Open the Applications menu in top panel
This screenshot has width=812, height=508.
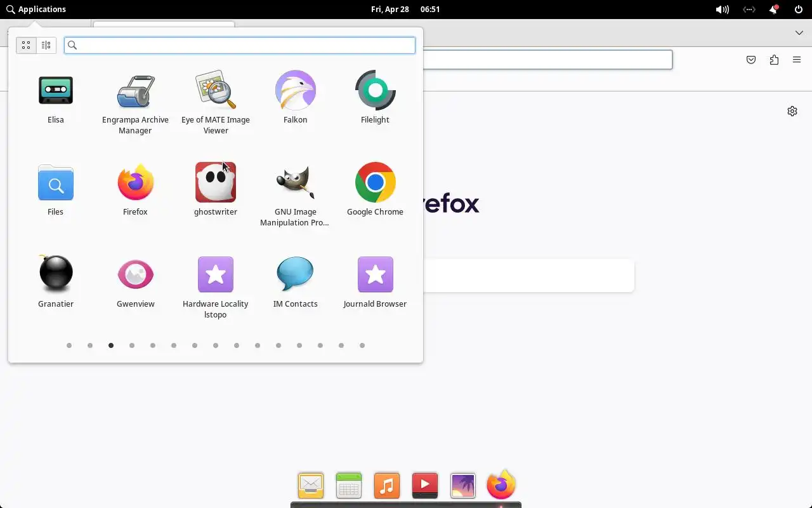pyautogui.click(x=36, y=9)
